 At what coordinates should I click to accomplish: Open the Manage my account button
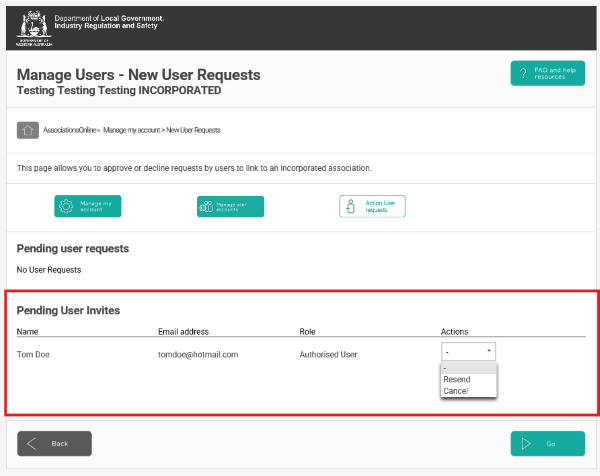point(88,206)
